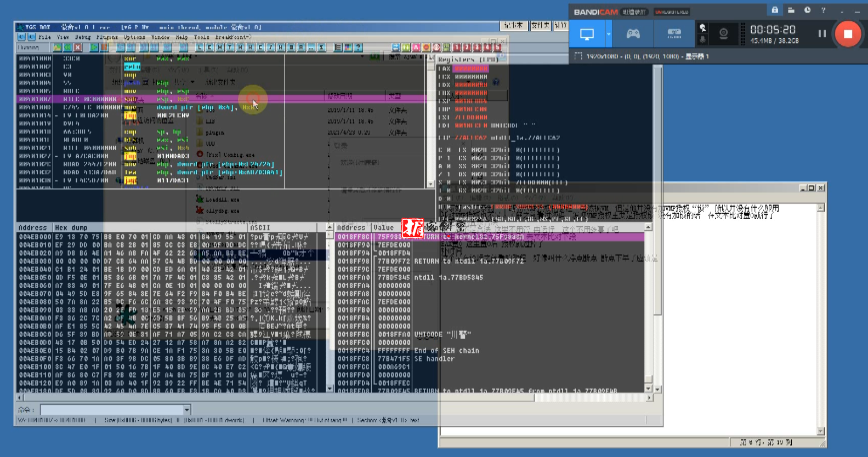
Task: Click 文件夹 button in debugger title bar
Action: [x=541, y=26]
